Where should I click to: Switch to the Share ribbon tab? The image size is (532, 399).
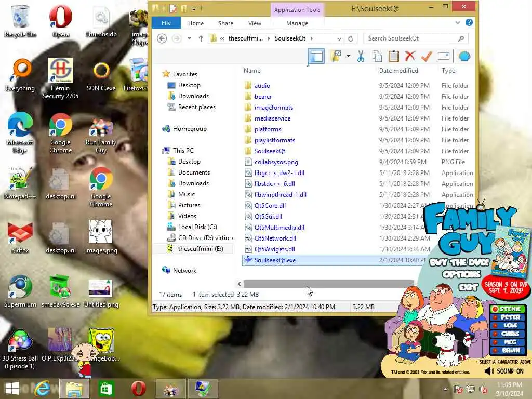click(225, 23)
